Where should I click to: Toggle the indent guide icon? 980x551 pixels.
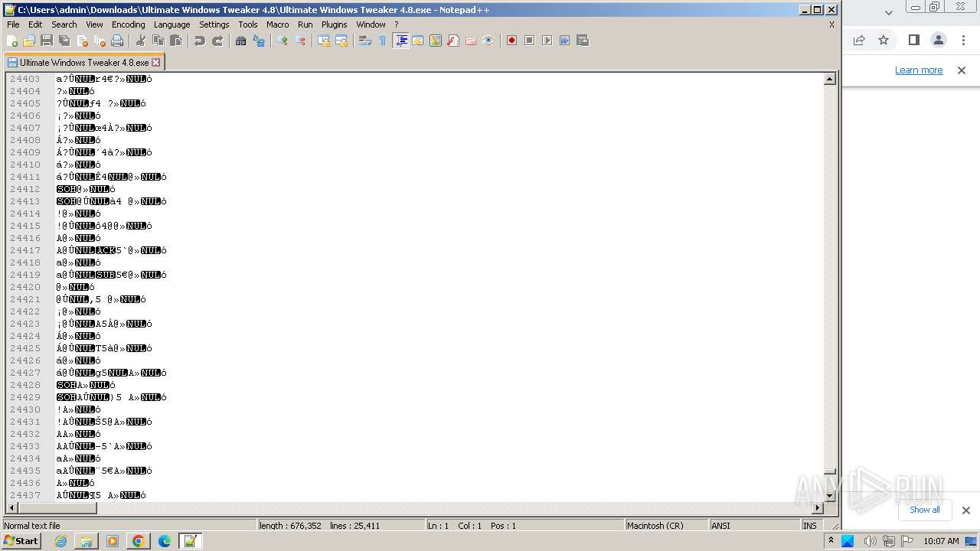[400, 41]
